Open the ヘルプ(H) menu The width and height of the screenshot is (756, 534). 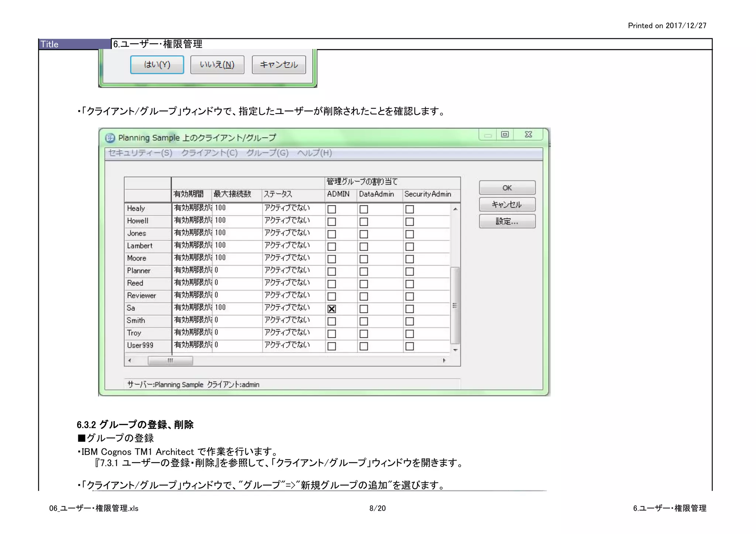315,153
